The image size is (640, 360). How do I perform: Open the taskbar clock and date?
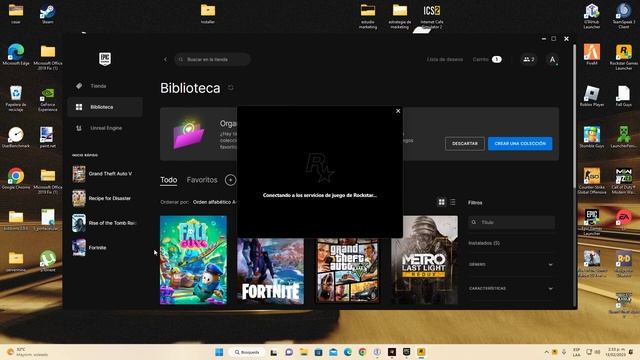coord(616,352)
